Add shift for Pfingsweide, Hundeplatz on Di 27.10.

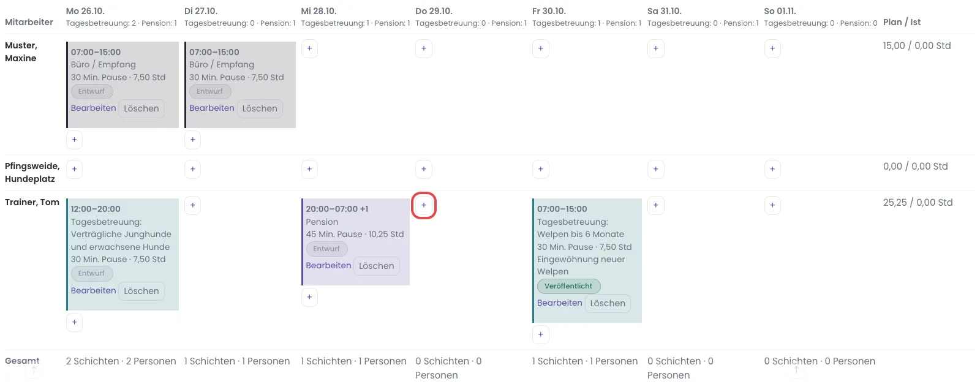tap(192, 169)
